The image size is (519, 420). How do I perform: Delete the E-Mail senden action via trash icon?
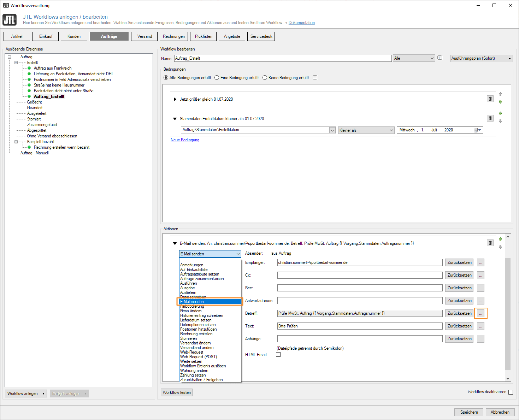[490, 243]
